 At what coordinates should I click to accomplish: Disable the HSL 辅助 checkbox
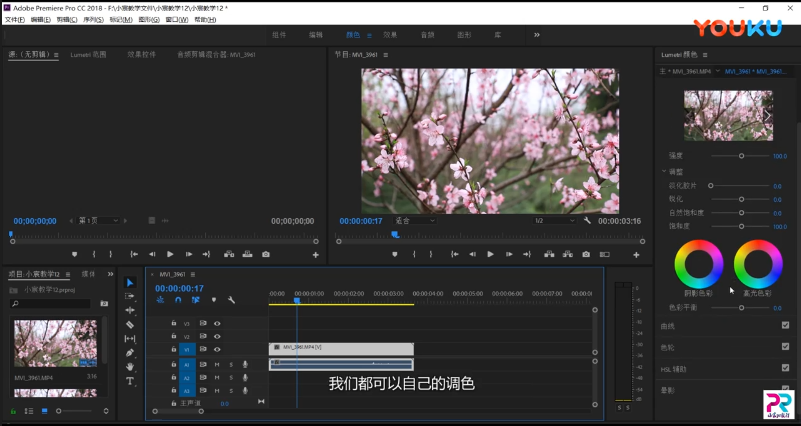[785, 368]
